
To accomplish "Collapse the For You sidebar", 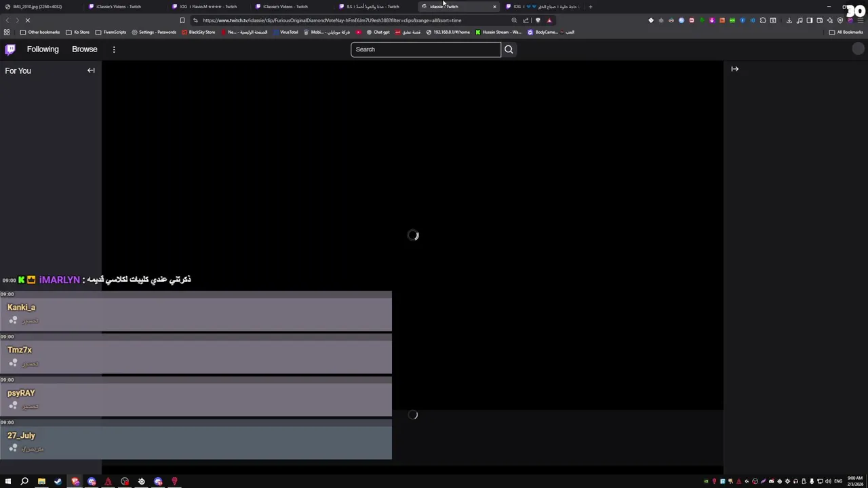I will [x=91, y=70].
